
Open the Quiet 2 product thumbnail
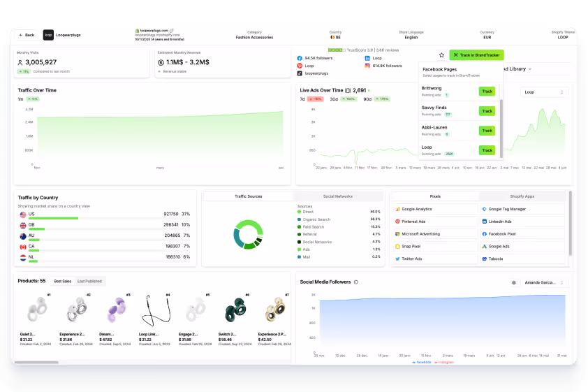coord(37,310)
